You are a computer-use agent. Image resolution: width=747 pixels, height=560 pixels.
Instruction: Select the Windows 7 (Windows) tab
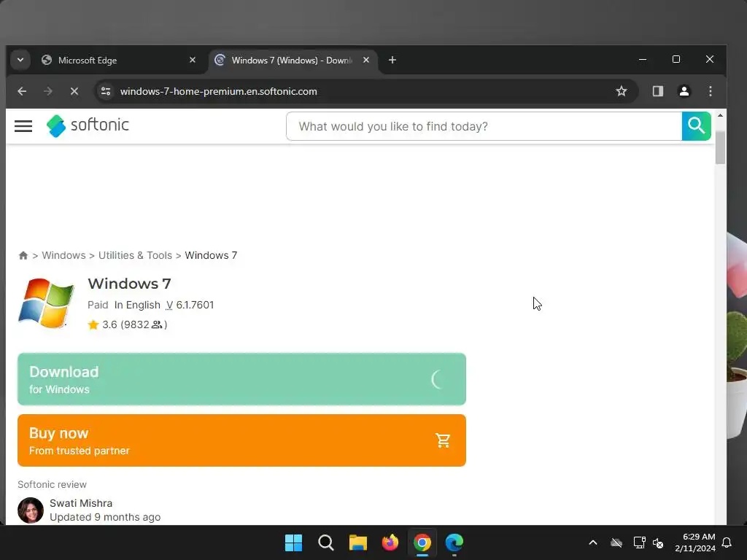pyautogui.click(x=293, y=60)
